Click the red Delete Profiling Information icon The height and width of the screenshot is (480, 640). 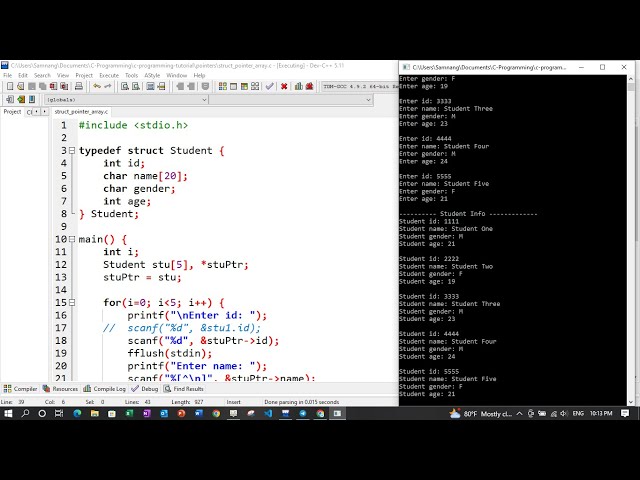309,86
